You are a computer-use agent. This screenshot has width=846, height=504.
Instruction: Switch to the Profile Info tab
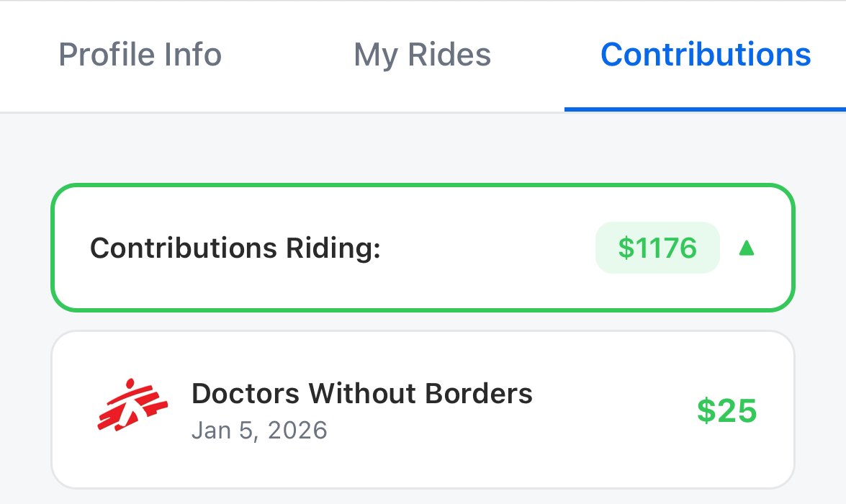[140, 55]
